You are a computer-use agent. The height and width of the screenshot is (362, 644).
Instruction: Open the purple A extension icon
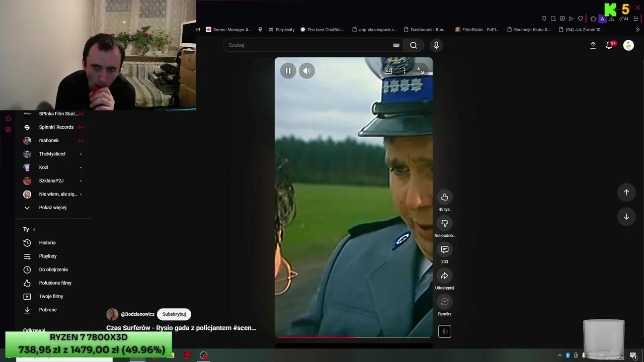coord(602,19)
